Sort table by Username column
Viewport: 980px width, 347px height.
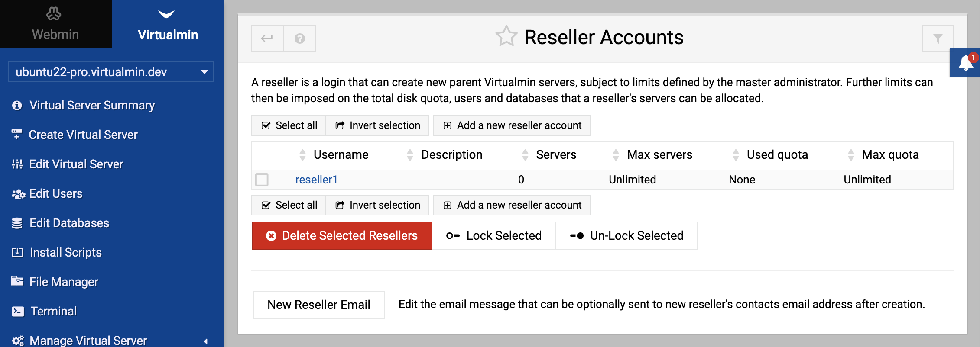pyautogui.click(x=341, y=155)
